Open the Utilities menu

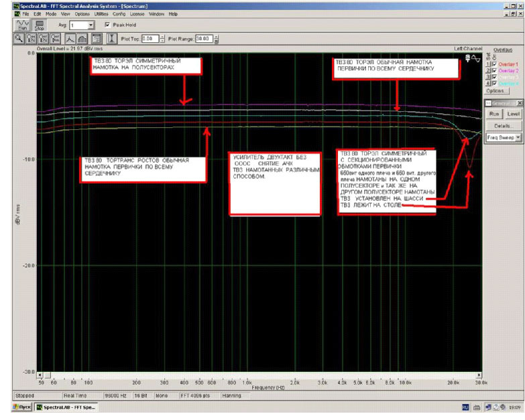point(101,14)
